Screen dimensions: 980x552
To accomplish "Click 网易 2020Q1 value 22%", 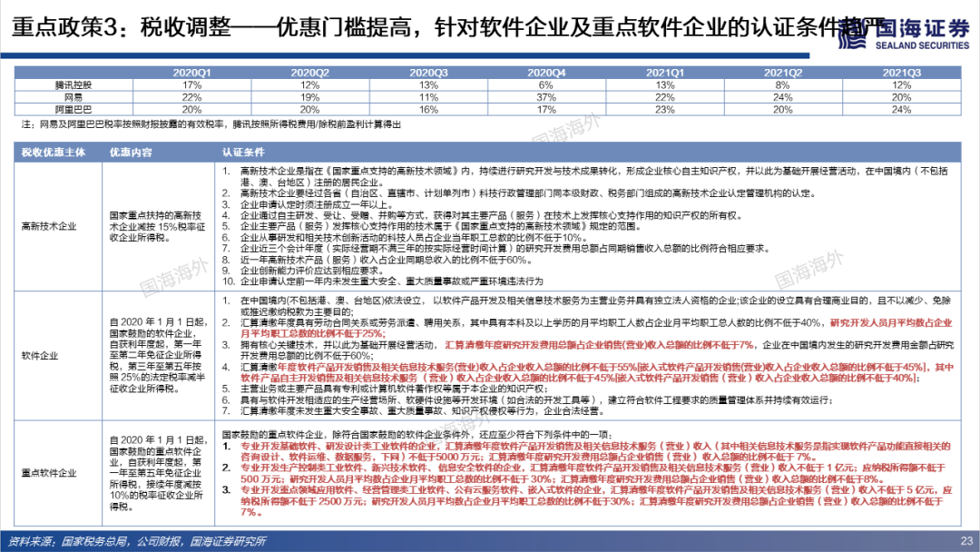I will tap(191, 97).
